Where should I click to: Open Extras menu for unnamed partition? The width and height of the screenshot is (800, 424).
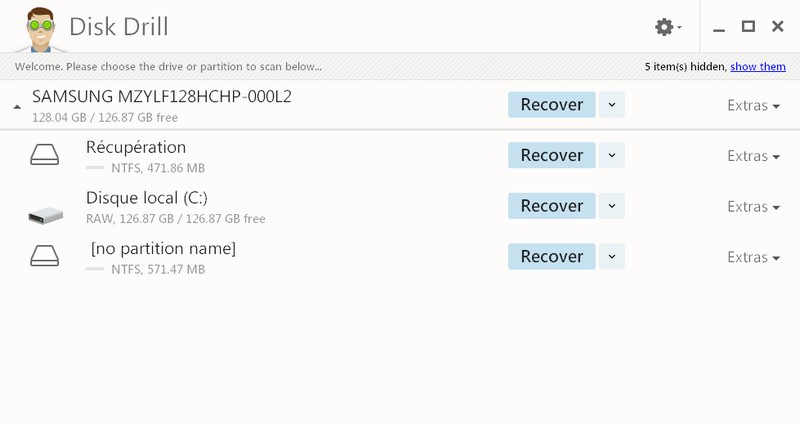point(753,257)
